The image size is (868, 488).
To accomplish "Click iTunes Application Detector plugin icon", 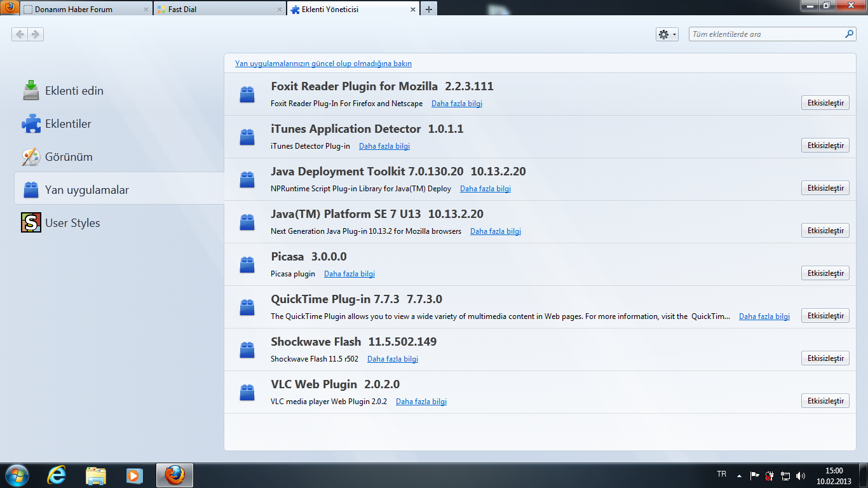I will point(247,137).
